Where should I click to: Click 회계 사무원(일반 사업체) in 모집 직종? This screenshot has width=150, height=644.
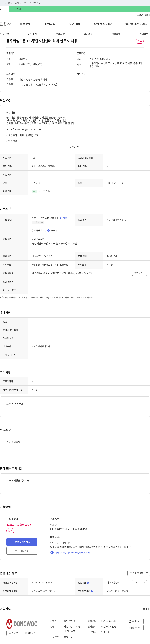coord(43,166)
